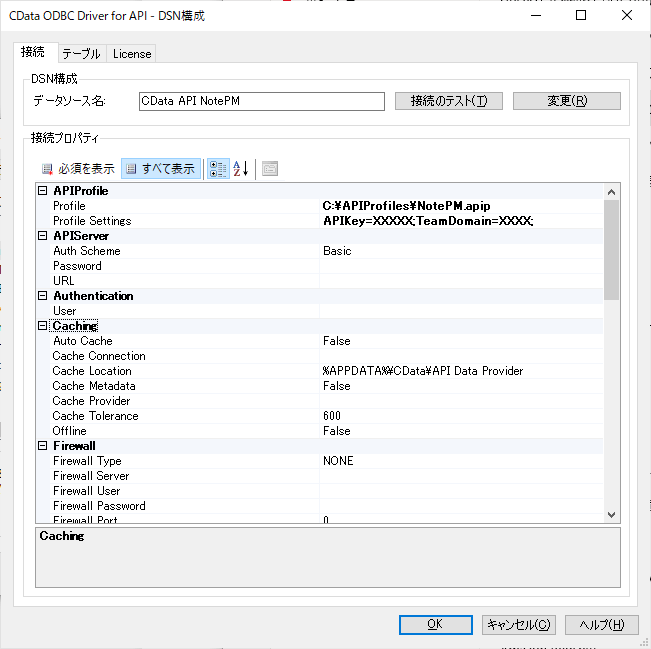Open the property pages icon
Screen dimensions: 651x649
pos(270,169)
